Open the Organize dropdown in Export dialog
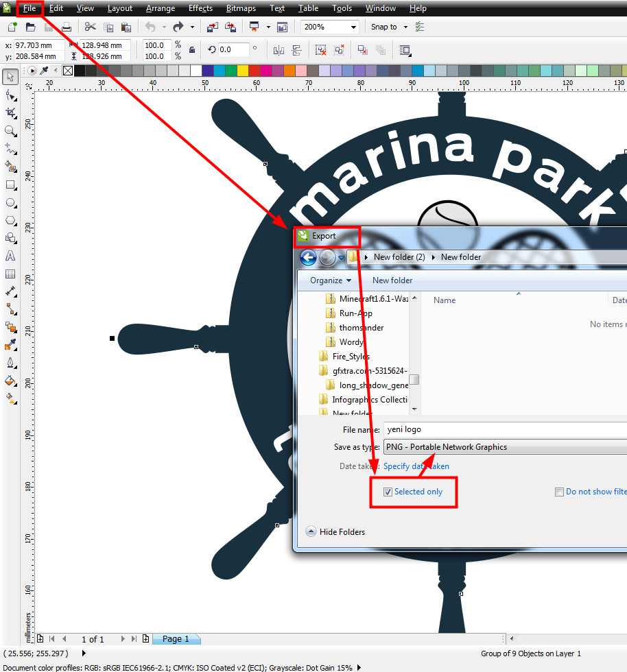The width and height of the screenshot is (627, 672). [331, 280]
